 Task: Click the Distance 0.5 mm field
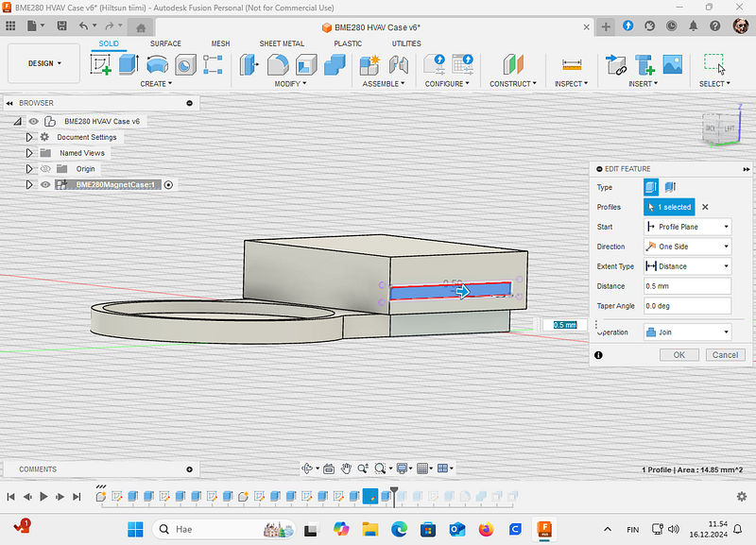688,286
